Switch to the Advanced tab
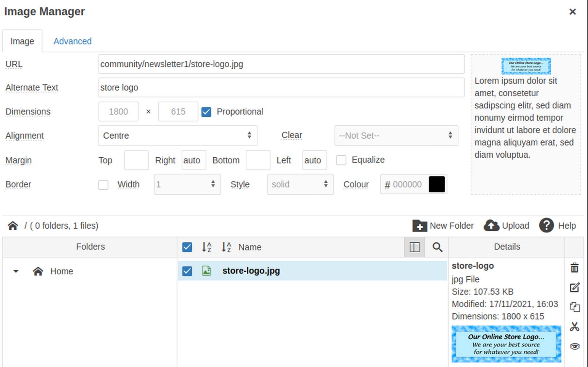The height and width of the screenshot is (367, 588). click(72, 41)
